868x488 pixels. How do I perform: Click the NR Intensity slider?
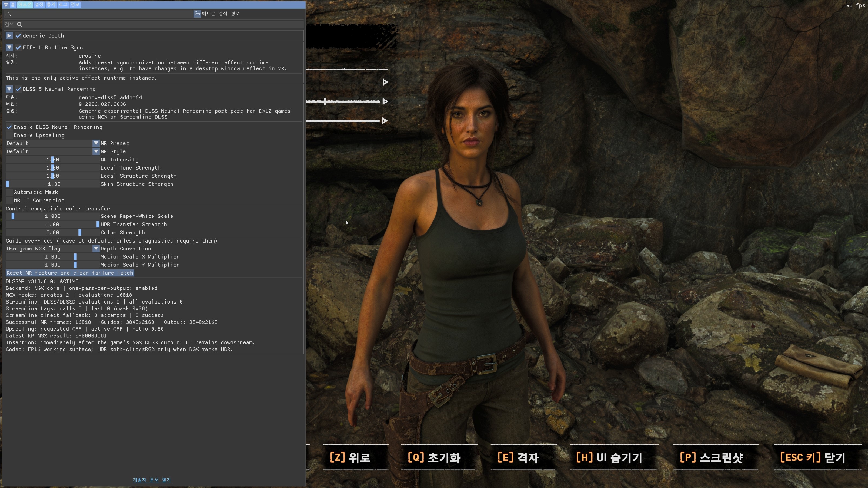click(53, 160)
